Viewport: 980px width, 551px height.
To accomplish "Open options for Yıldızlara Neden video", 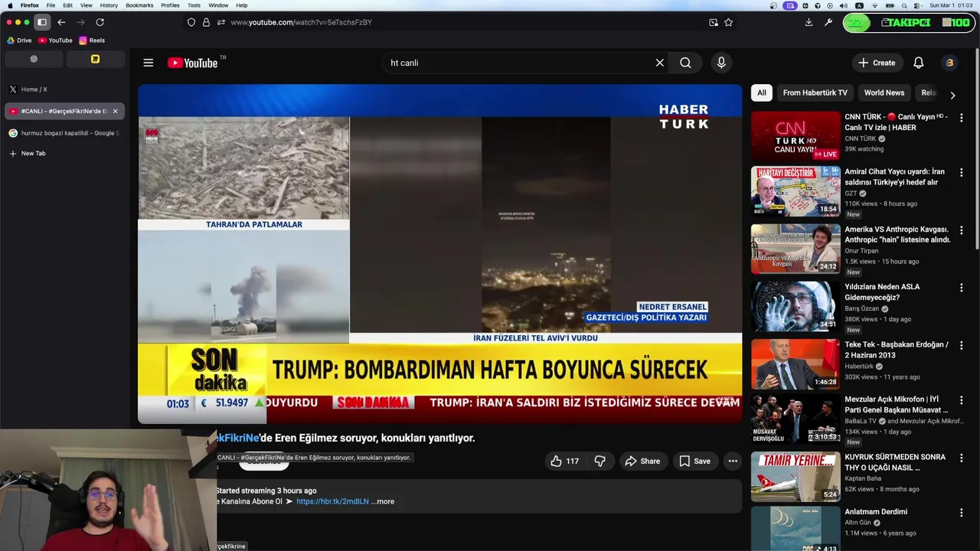I will (x=962, y=288).
